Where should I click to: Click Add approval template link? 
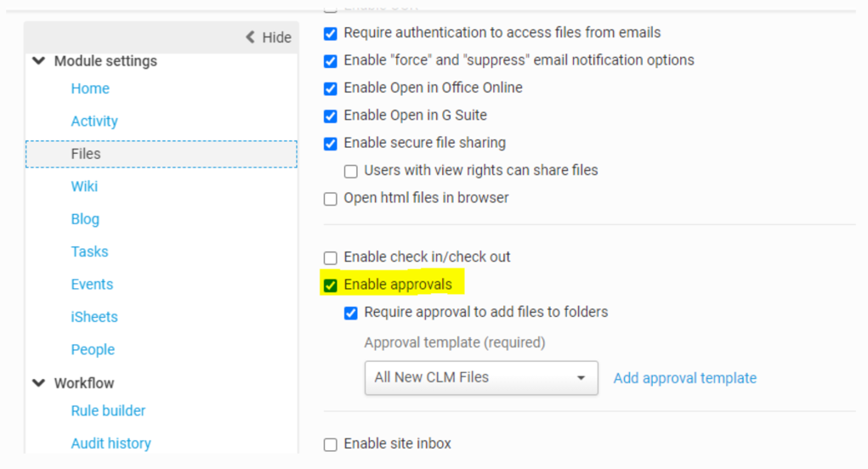click(x=684, y=378)
